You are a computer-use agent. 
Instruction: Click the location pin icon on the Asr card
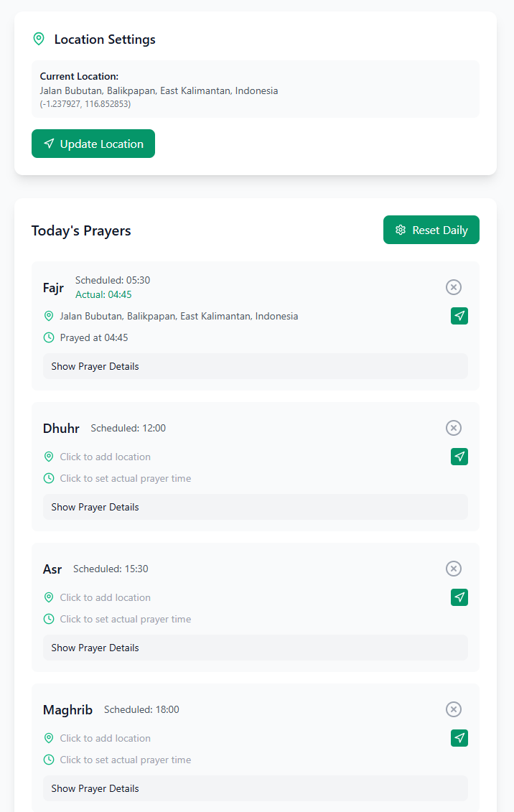click(x=49, y=597)
